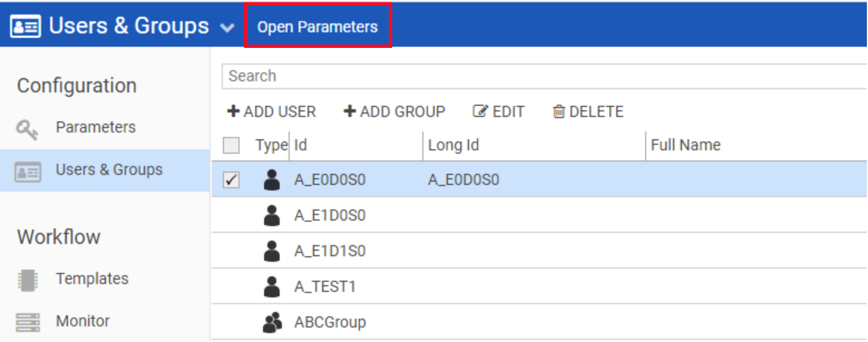The height and width of the screenshot is (342, 868).
Task: Sort by the Full Name column header
Action: [x=685, y=146]
